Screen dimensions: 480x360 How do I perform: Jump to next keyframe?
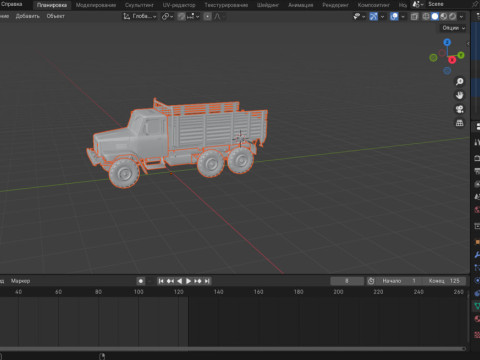(x=198, y=281)
